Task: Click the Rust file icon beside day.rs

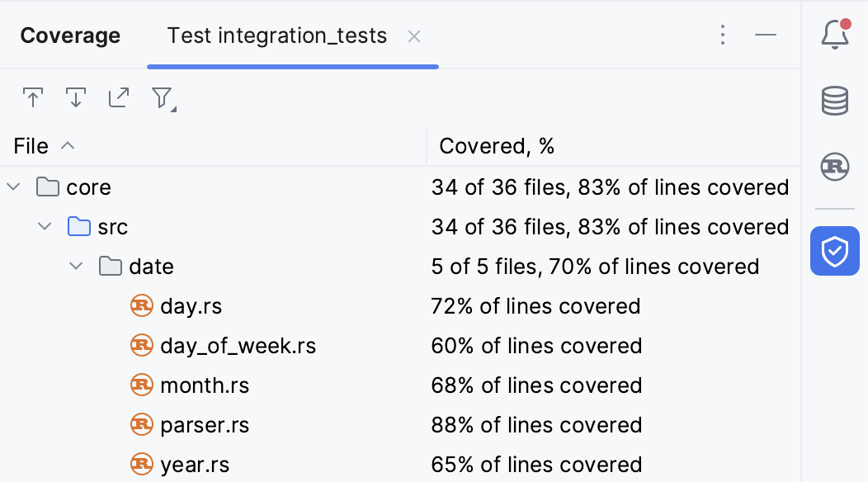Action: tap(141, 305)
